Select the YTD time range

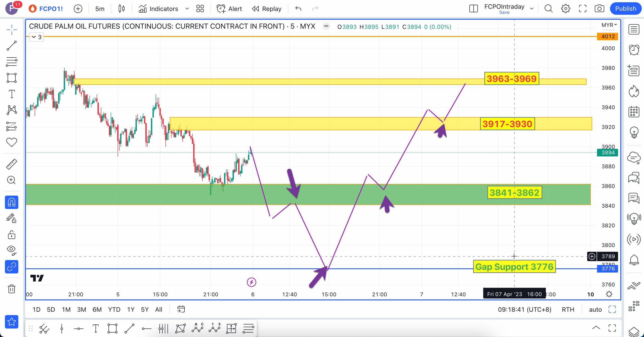coord(114,310)
